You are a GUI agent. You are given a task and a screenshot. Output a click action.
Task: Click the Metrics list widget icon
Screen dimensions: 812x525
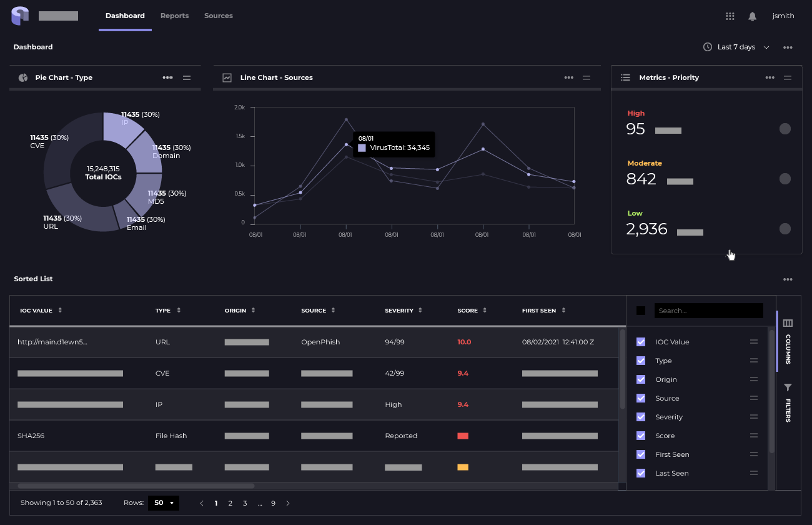(x=625, y=77)
